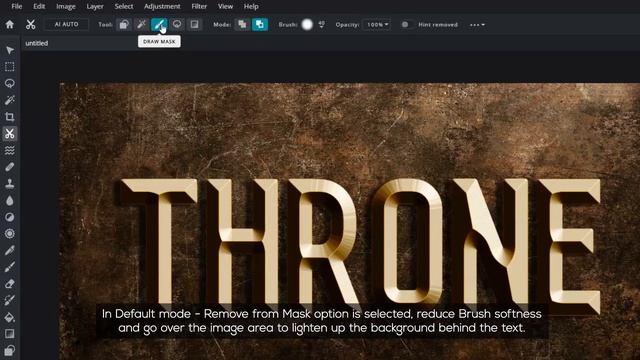Image resolution: width=640 pixels, height=360 pixels.
Task: Select the Paint Bucket fill tool
Action: (x=10, y=317)
